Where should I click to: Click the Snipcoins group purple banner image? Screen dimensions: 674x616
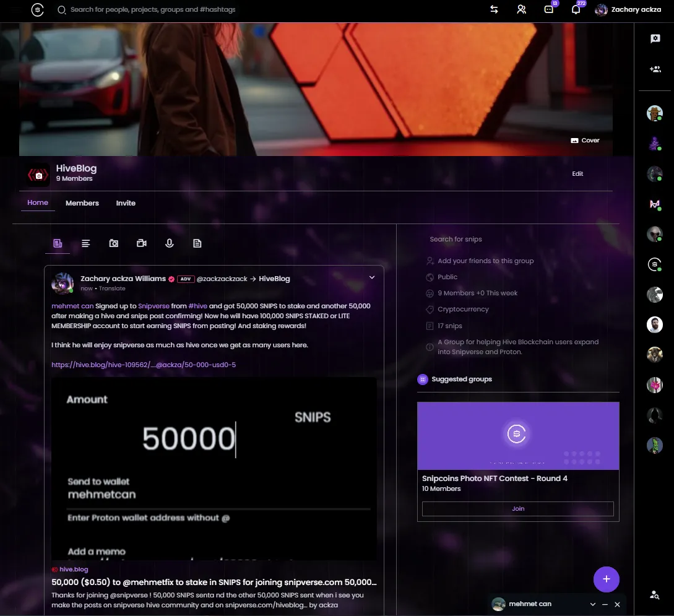click(x=518, y=435)
